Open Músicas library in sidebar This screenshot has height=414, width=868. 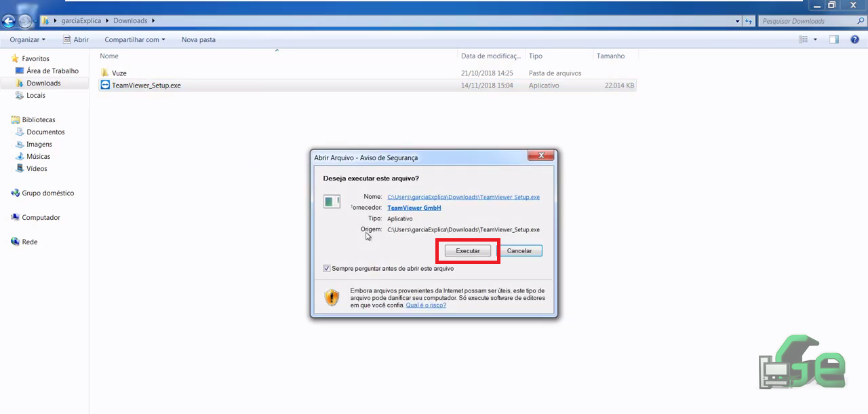(x=33, y=156)
